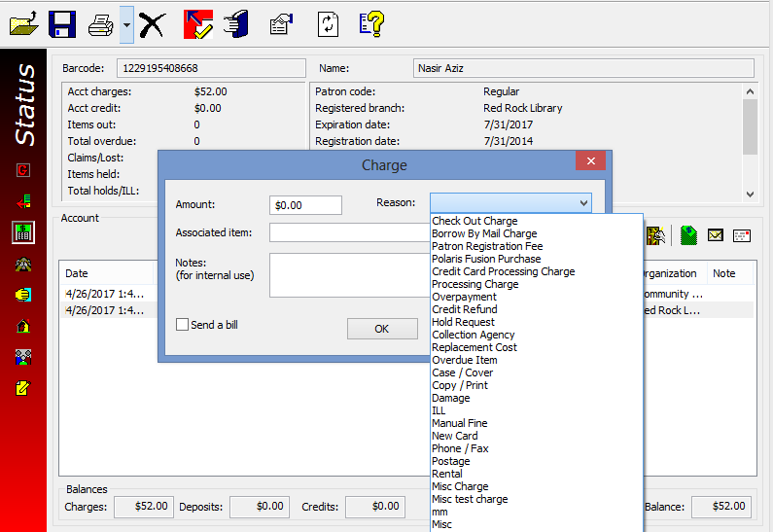Select Damage from the reason options

451,398
